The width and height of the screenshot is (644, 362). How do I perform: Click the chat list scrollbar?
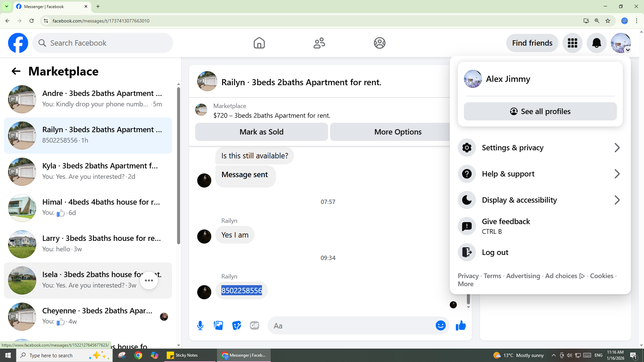pyautogui.click(x=178, y=166)
